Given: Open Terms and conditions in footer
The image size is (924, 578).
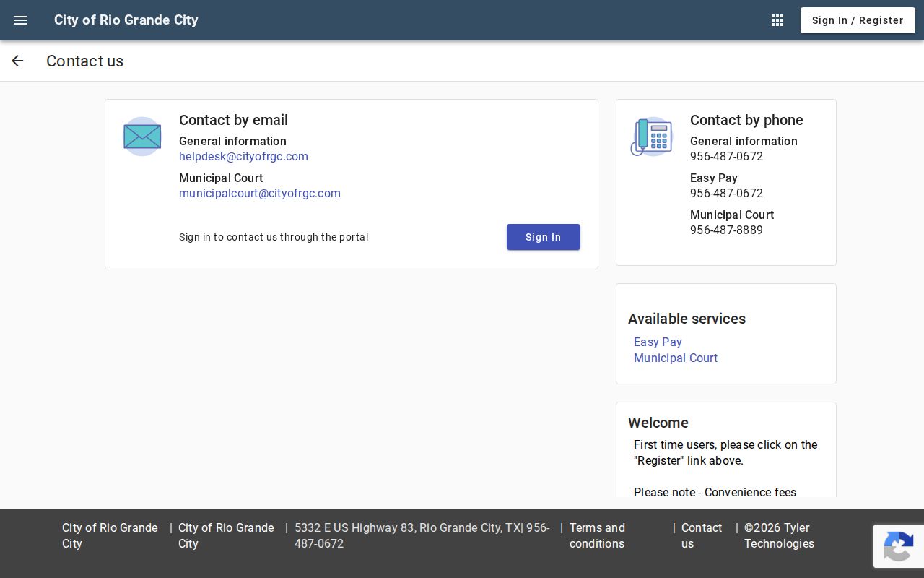Looking at the screenshot, I should click(x=597, y=536).
